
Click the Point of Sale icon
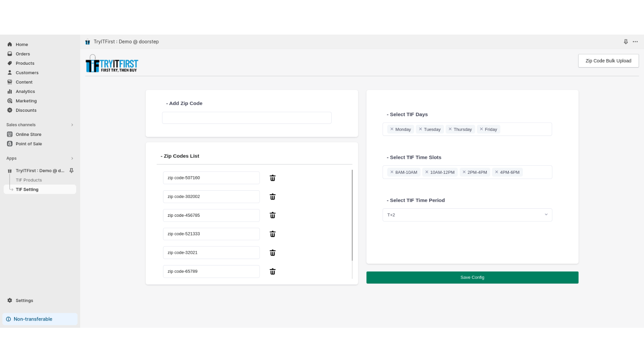(10, 144)
